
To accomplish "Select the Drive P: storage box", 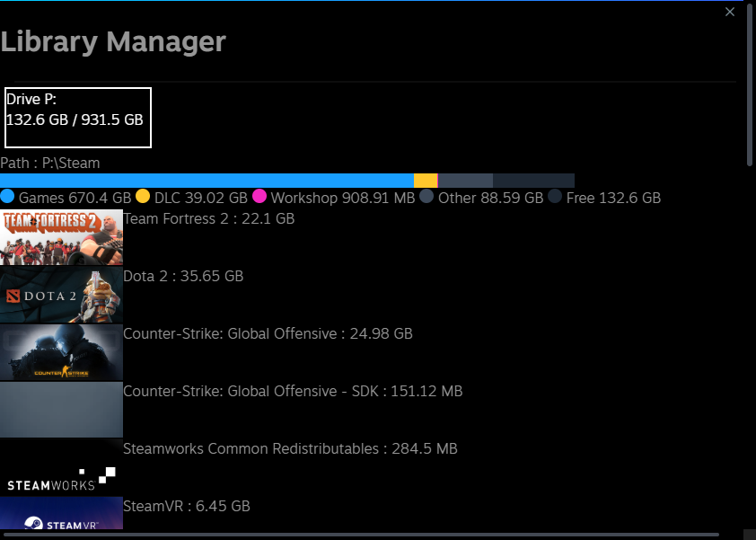I will click(x=78, y=118).
